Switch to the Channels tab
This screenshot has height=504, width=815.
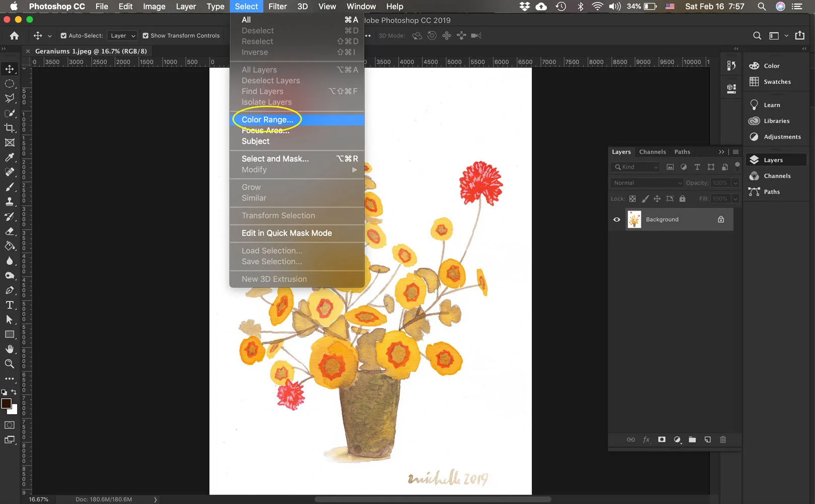coord(652,152)
